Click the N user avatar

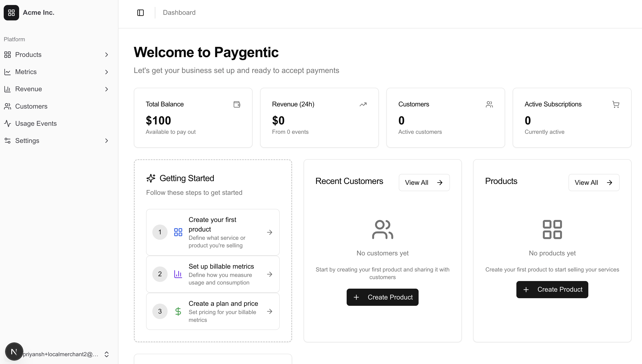[14, 351]
